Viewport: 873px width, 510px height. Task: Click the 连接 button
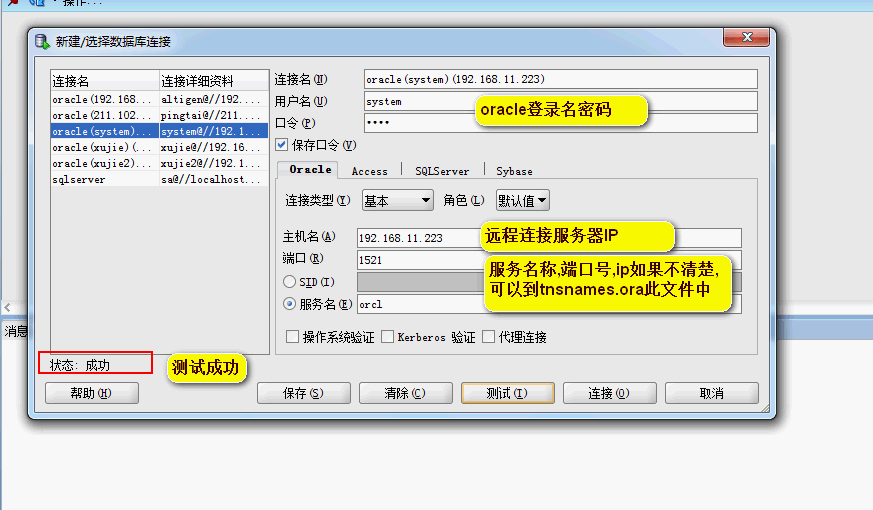pyautogui.click(x=610, y=393)
